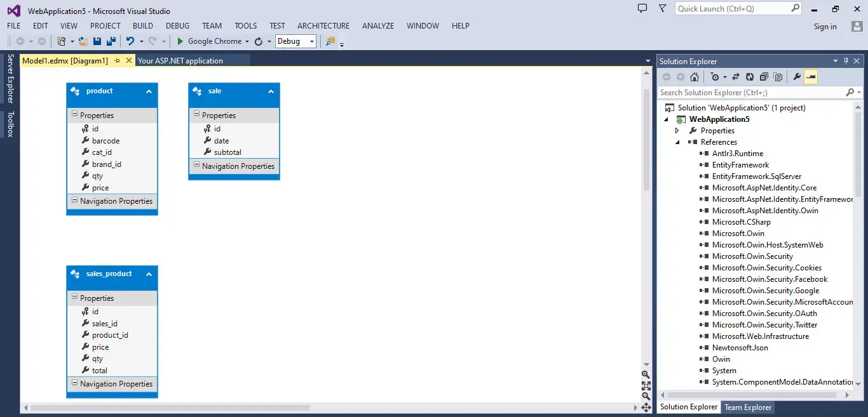This screenshot has height=417, width=868.
Task: Open the BUILD menu
Action: (142, 26)
